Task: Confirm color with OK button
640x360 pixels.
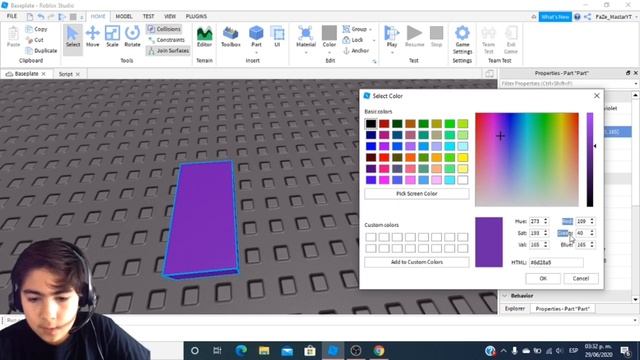Action: tap(543, 278)
